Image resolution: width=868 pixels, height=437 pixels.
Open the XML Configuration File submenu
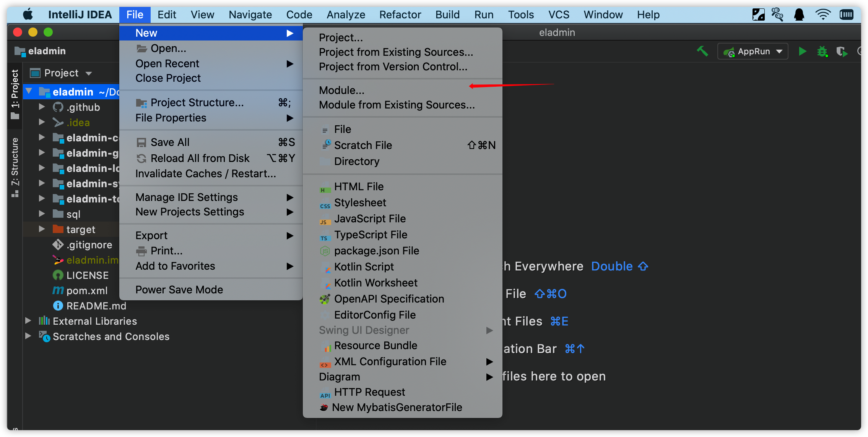(x=403, y=361)
